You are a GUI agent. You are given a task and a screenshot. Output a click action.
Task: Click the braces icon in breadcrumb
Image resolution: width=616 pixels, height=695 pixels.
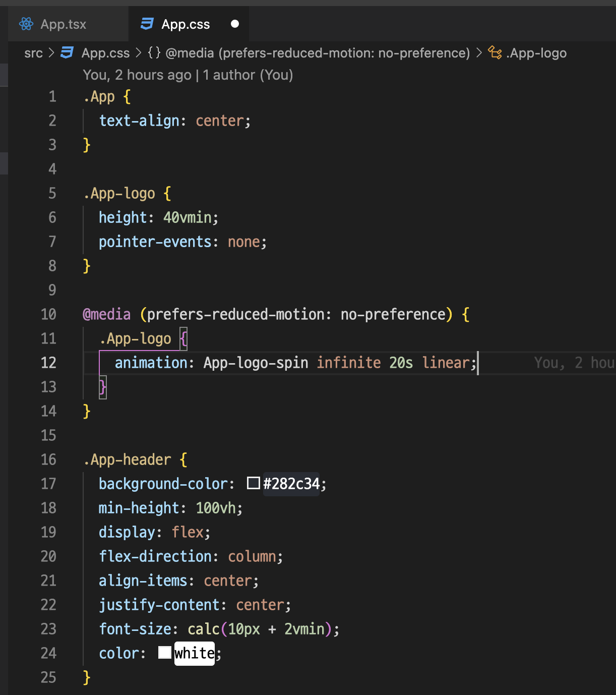pyautogui.click(x=154, y=53)
